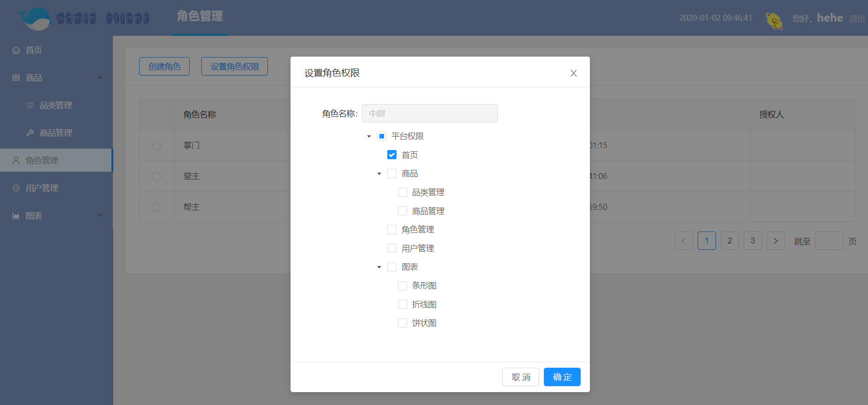
Task: Click the chart icon beside 图表 in sidebar
Action: pos(16,215)
